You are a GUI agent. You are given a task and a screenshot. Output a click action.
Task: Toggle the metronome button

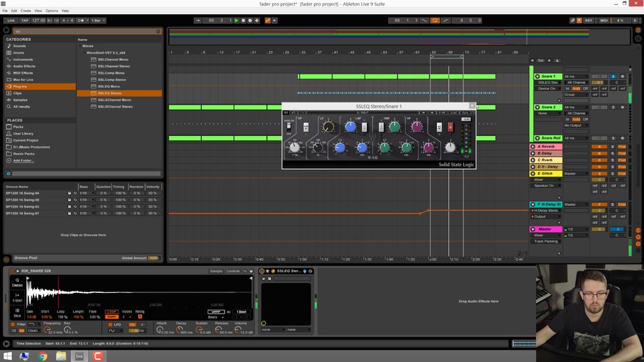tap(81, 21)
